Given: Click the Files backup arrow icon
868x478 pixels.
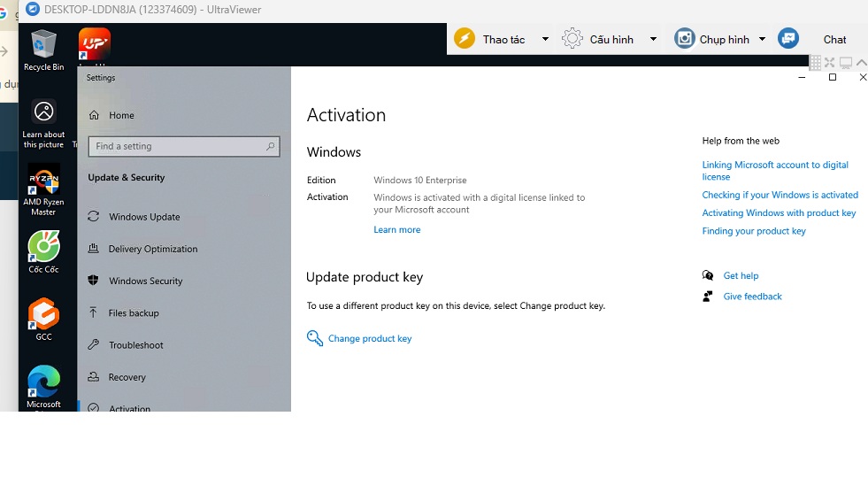Looking at the screenshot, I should 93,312.
